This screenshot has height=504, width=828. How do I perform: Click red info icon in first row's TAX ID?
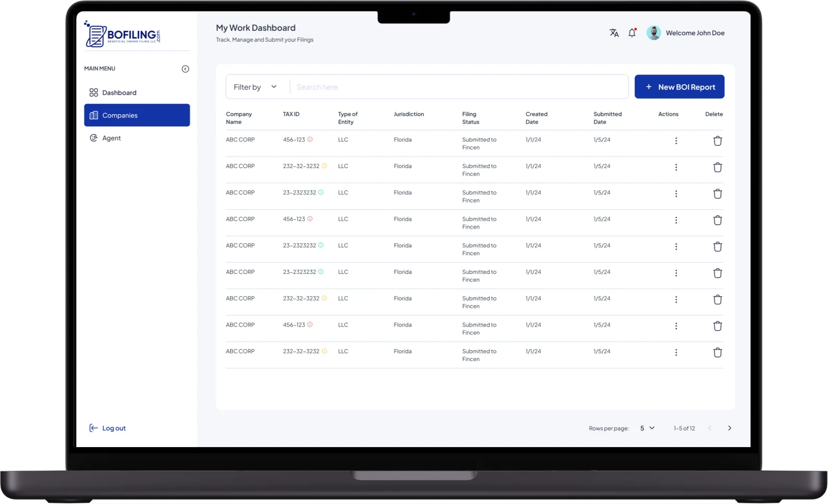(310, 139)
